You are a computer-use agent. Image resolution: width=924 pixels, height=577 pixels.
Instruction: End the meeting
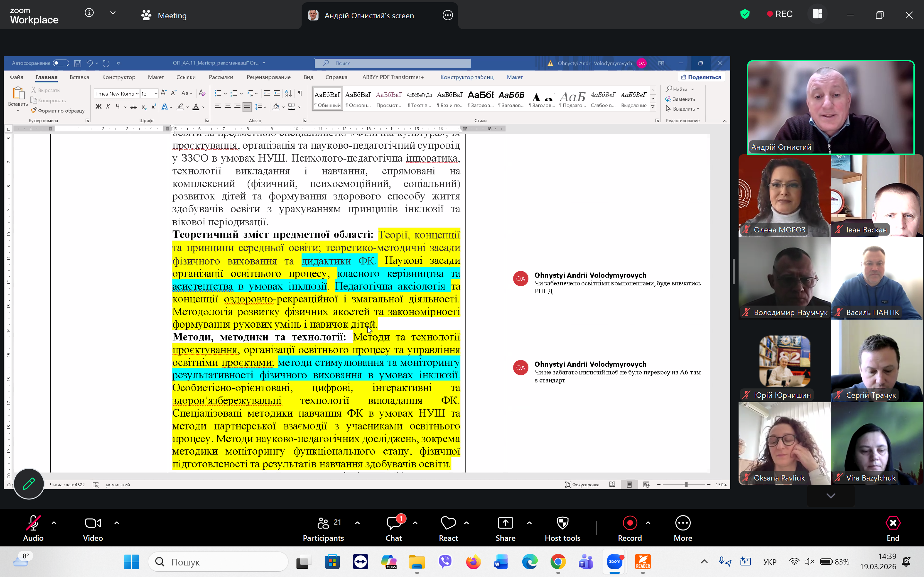pyautogui.click(x=893, y=528)
